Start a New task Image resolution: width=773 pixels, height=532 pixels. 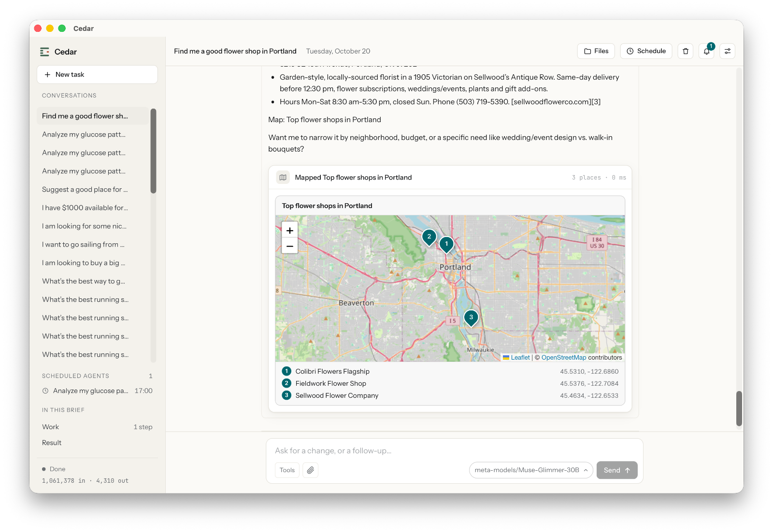coord(97,74)
